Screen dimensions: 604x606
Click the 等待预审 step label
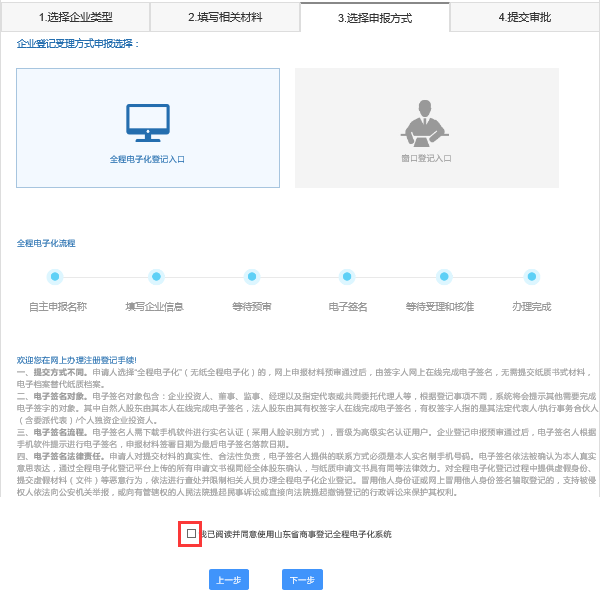(x=252, y=307)
